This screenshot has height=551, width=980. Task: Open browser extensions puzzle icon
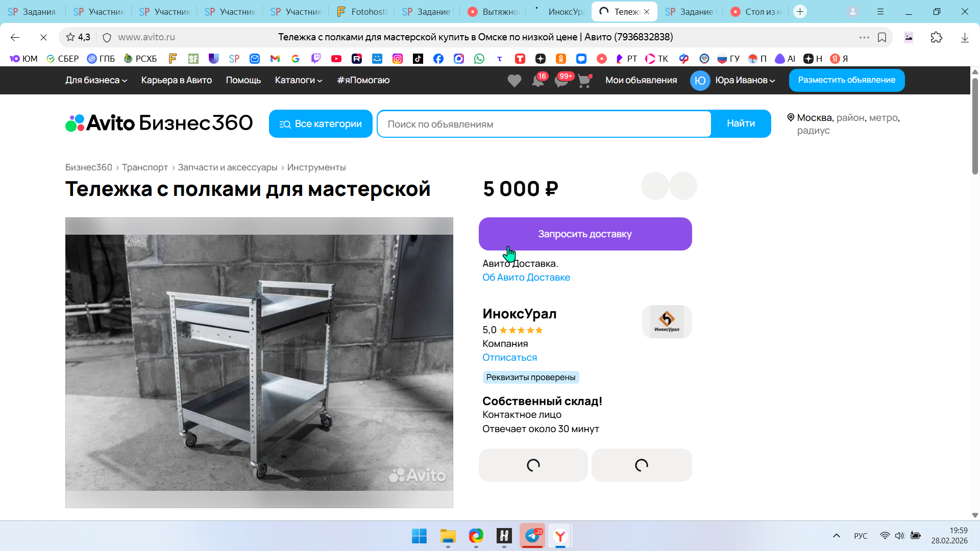[x=936, y=37]
